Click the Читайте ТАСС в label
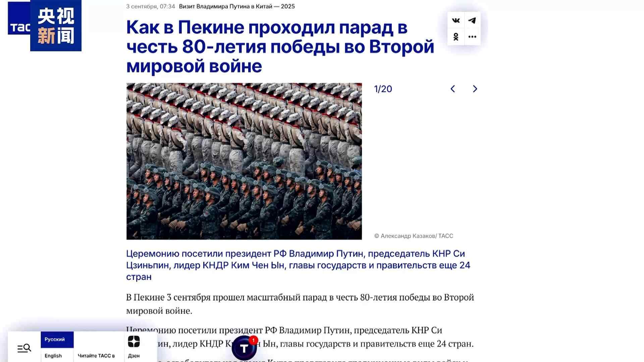The image size is (644, 362). click(x=96, y=356)
